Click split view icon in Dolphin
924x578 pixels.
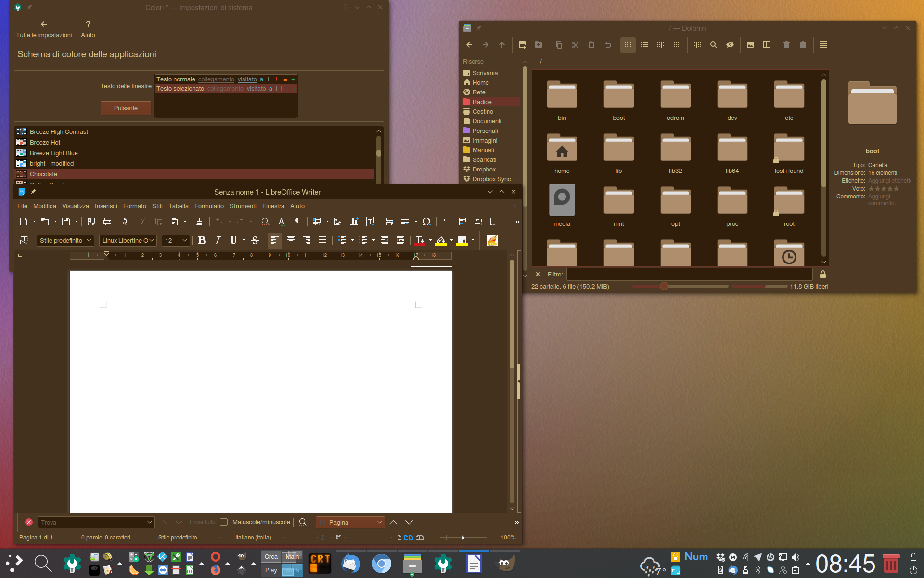coord(767,45)
